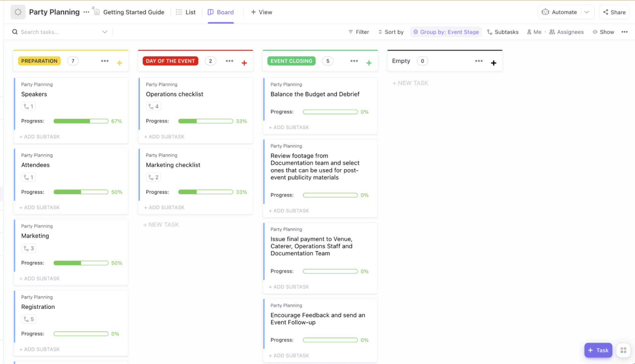Expand the Automate dropdown arrow

pos(587,12)
